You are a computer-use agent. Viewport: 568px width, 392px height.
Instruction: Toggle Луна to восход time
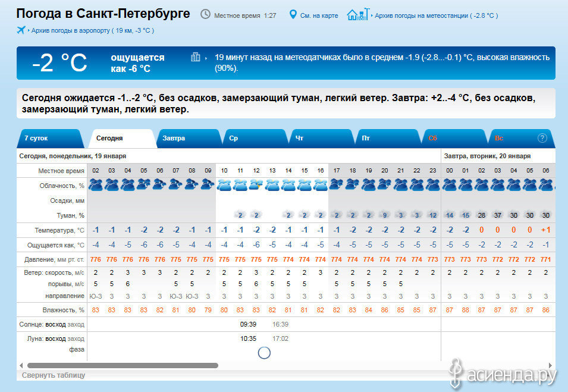[x=55, y=338]
